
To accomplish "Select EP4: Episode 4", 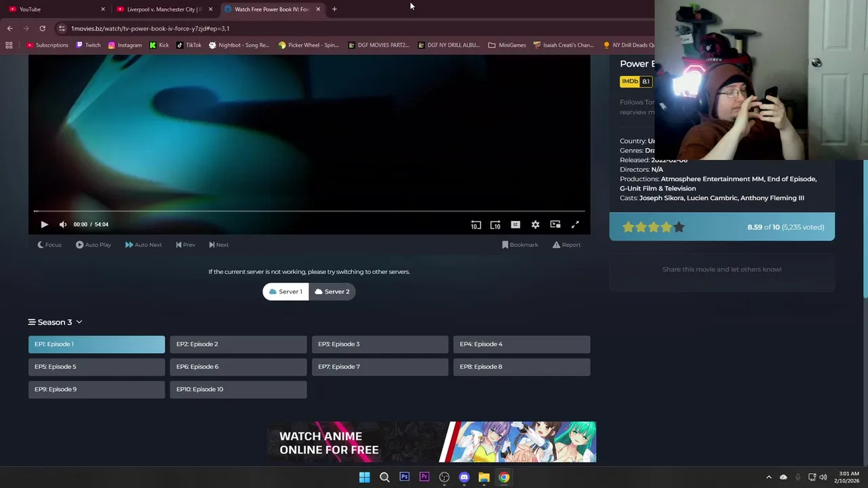I will point(521,344).
